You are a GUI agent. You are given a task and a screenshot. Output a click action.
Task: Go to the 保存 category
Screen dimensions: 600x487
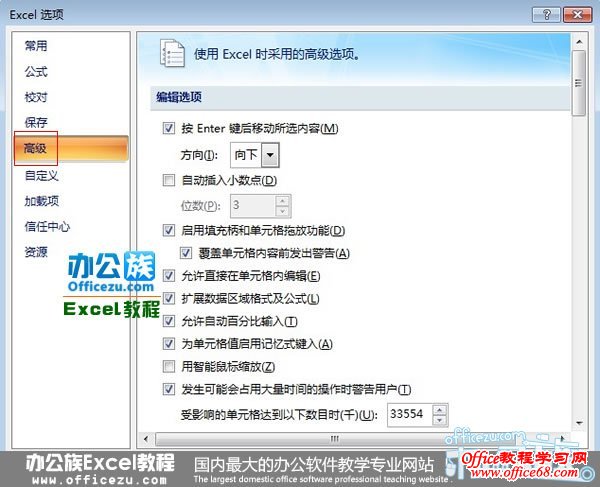click(x=36, y=122)
